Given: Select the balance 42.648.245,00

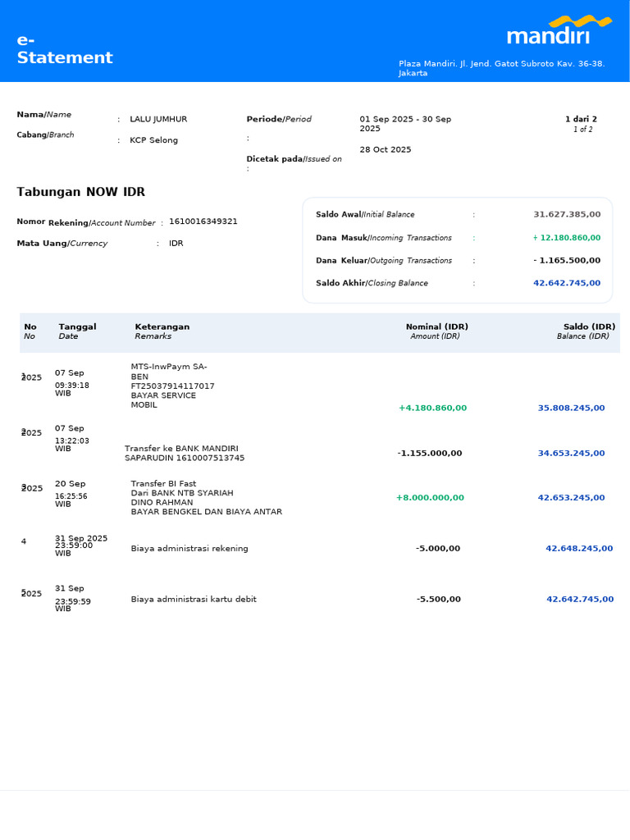Looking at the screenshot, I should click(579, 548).
